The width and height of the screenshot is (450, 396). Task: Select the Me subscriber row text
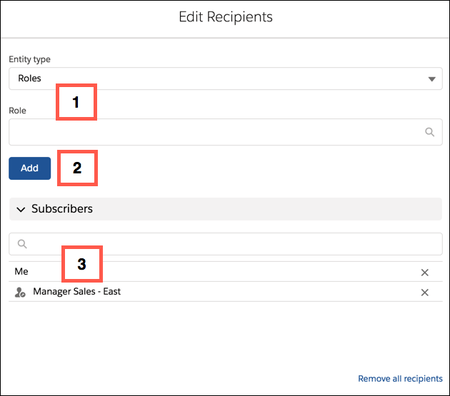tap(21, 272)
